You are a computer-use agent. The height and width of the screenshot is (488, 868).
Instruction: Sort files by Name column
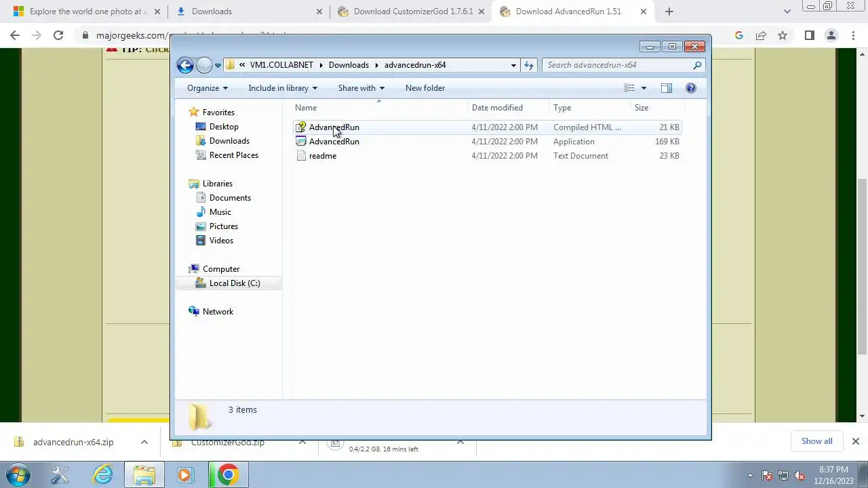tap(380, 108)
